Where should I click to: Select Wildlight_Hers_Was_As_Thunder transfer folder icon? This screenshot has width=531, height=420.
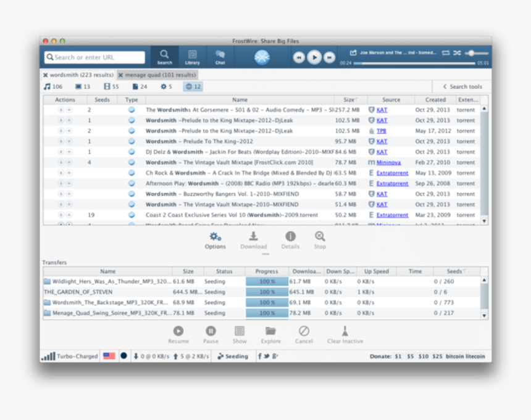click(x=47, y=281)
